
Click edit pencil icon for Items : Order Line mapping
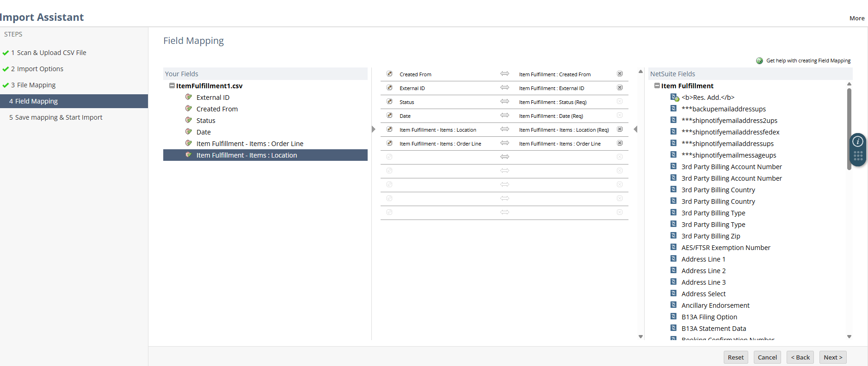tap(389, 143)
